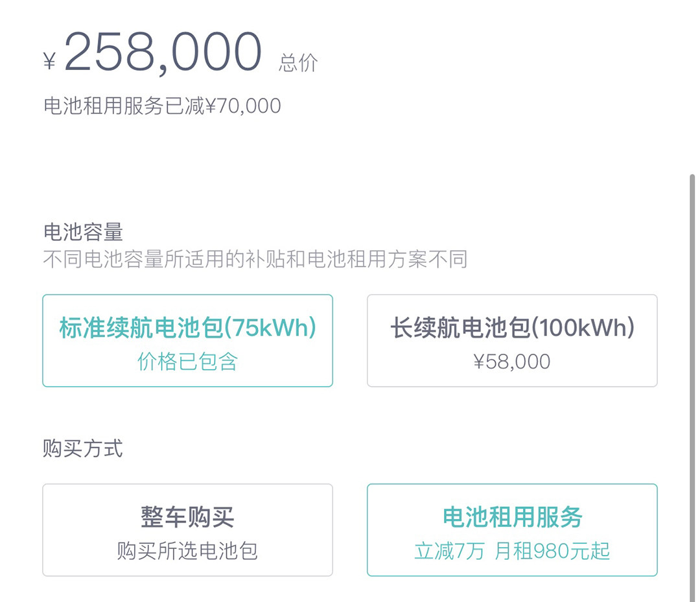This screenshot has width=700, height=602.
Task: Choose the 电池租用服务 purchase option
Action: point(512,530)
